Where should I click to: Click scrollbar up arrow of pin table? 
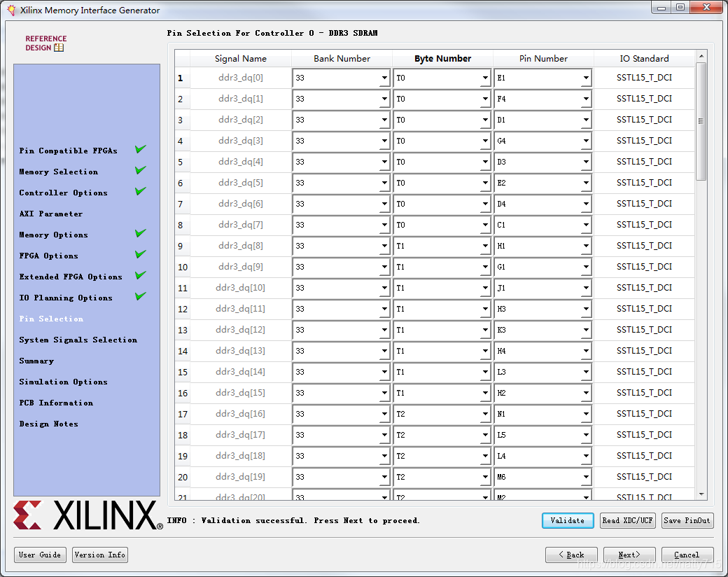701,56
